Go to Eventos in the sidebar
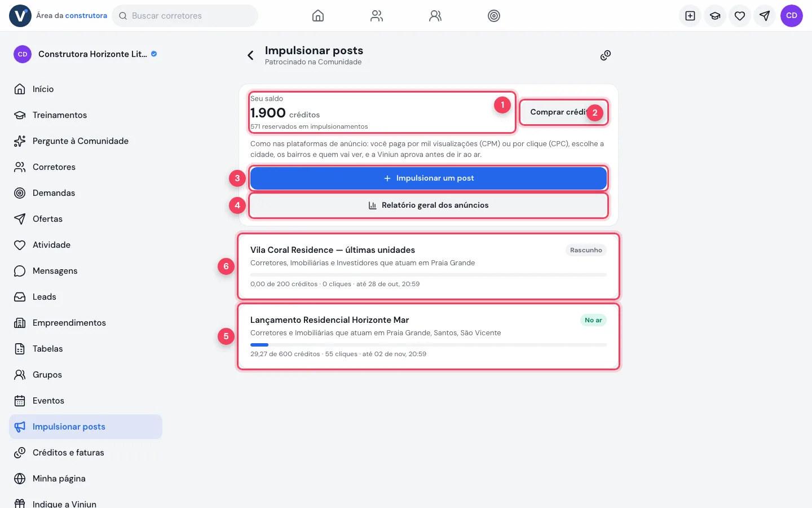This screenshot has height=508, width=812. pos(86,401)
